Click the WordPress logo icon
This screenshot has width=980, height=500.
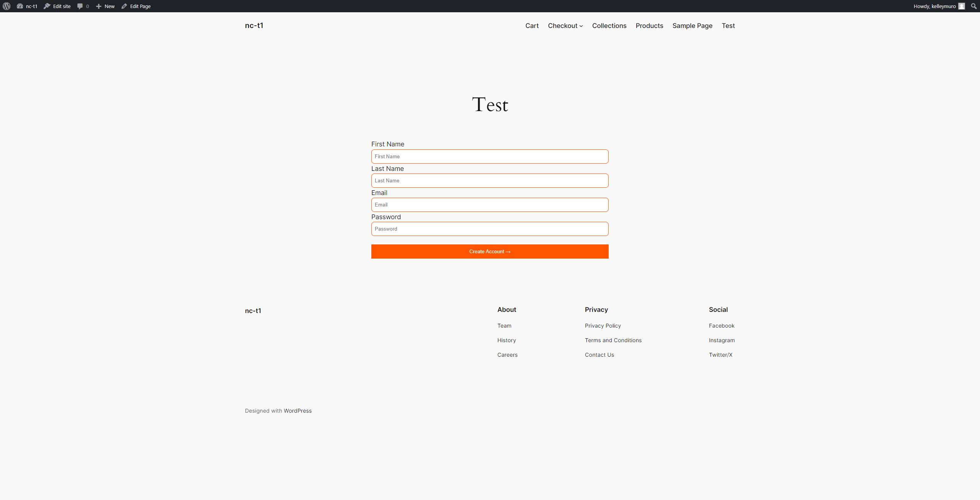pyautogui.click(x=7, y=6)
